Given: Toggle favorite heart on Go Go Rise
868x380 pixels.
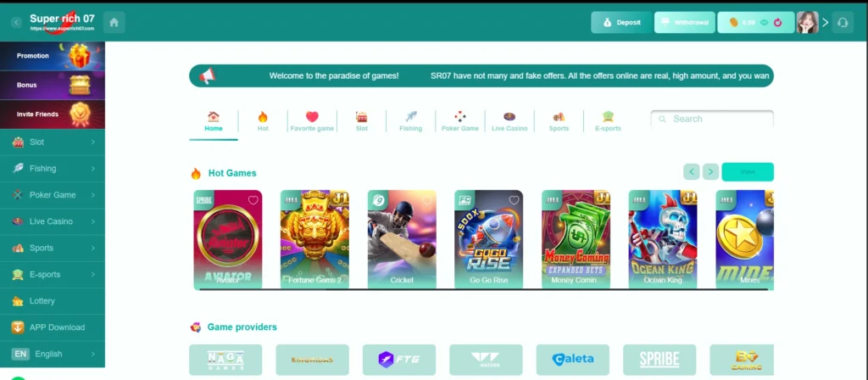Looking at the screenshot, I should [x=514, y=200].
